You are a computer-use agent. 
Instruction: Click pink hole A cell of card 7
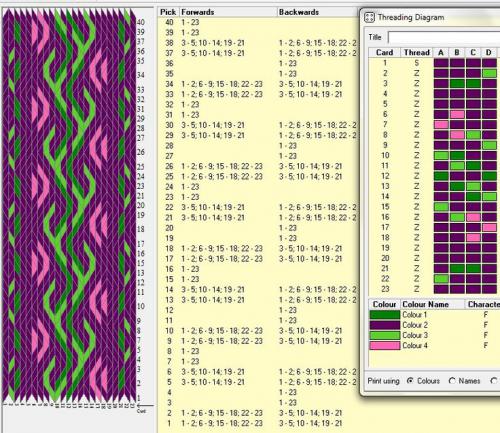(x=441, y=125)
